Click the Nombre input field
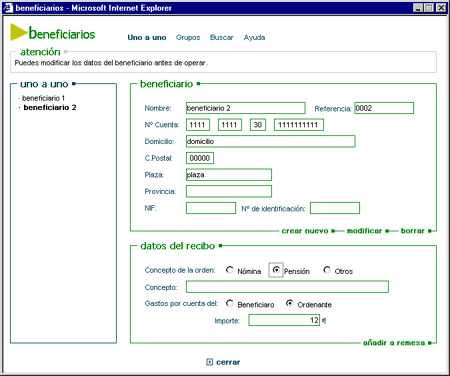The width and height of the screenshot is (450, 376). click(246, 108)
